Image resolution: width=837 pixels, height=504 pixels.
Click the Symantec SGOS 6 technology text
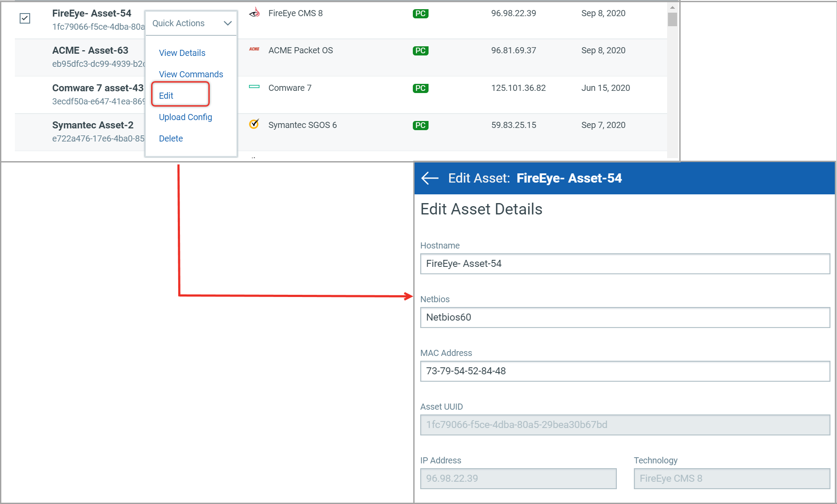[x=302, y=125]
